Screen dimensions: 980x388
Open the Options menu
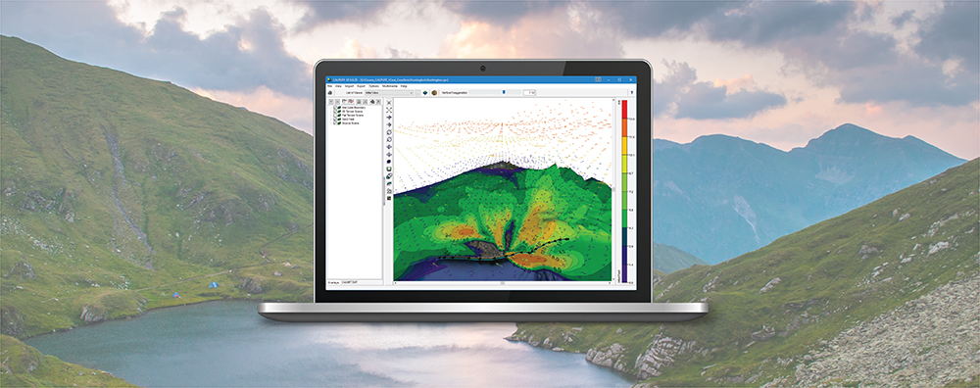tap(373, 86)
